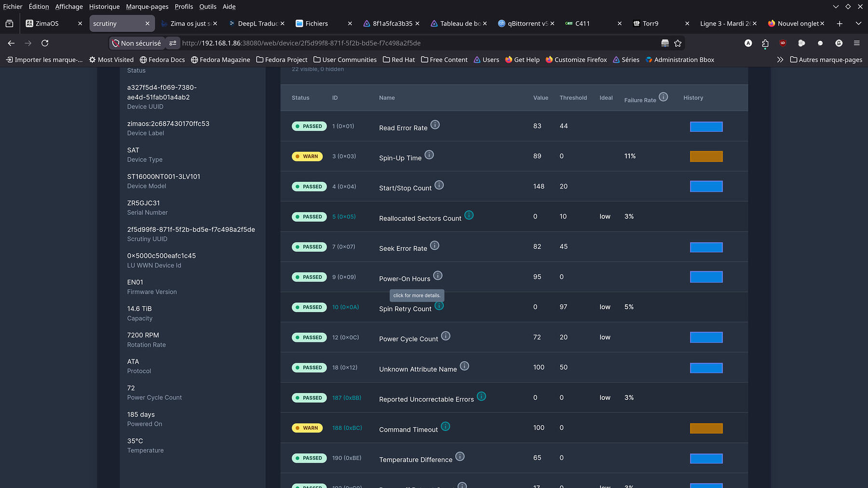Open the Historique menu
Viewport: 868px width, 488px height.
[104, 7]
